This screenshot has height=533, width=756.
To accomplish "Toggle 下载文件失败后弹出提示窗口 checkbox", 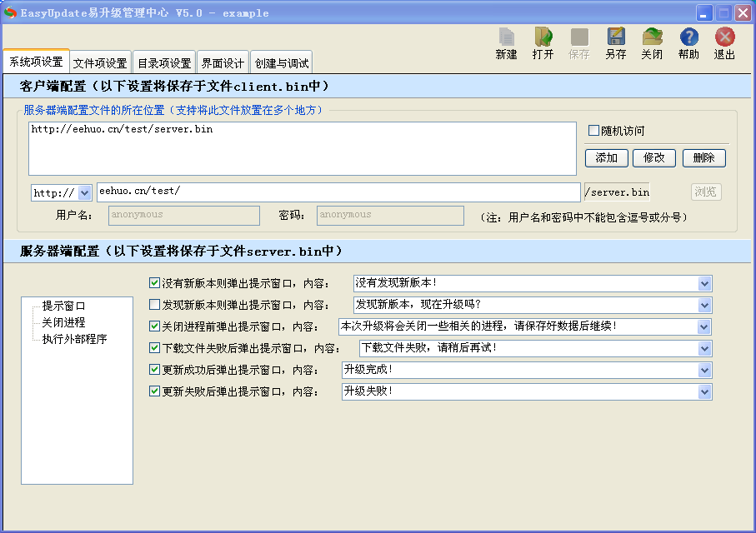I will tap(154, 347).
